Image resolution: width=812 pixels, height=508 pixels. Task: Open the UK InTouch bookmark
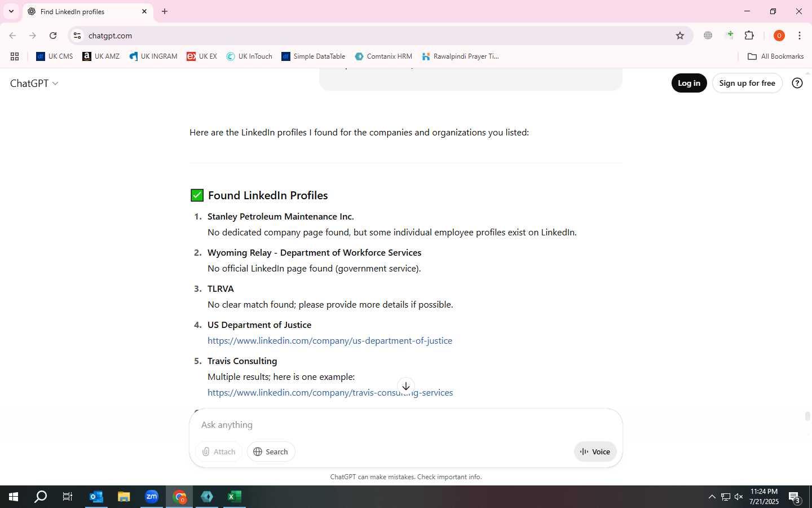click(x=249, y=56)
